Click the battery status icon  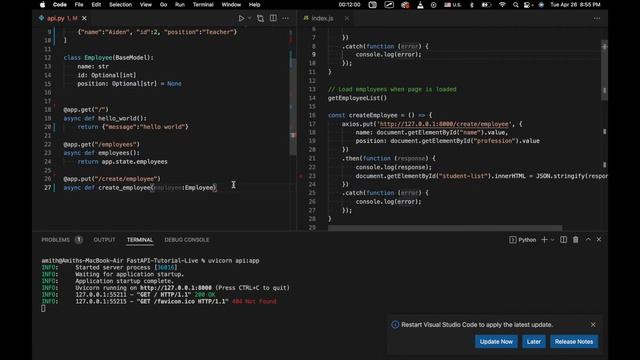click(486, 4)
